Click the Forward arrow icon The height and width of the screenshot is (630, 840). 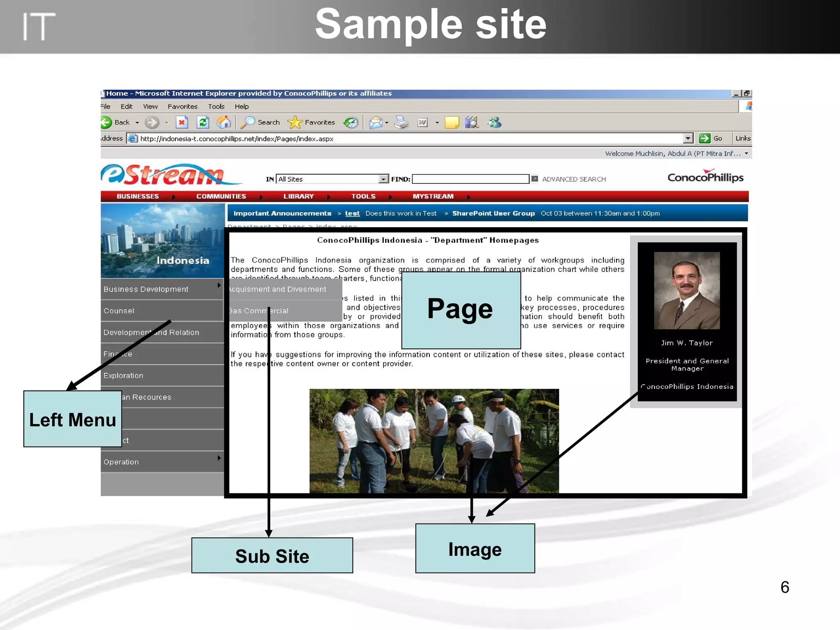[152, 122]
